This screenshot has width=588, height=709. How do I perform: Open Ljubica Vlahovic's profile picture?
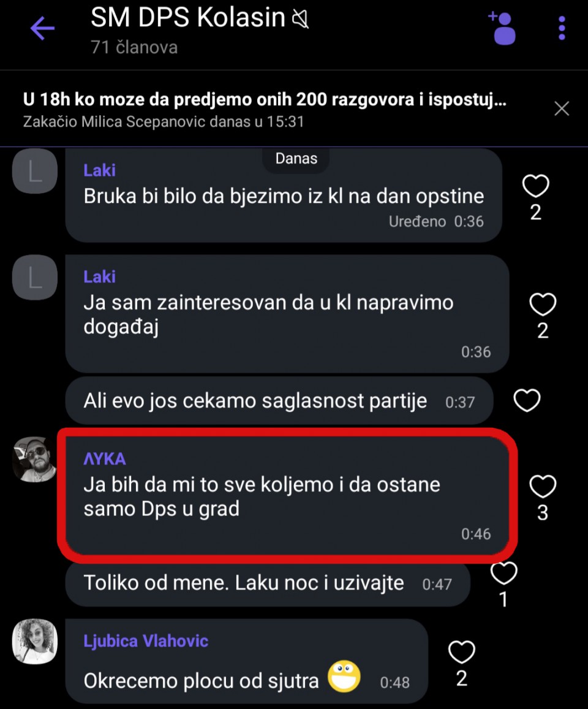(x=34, y=641)
